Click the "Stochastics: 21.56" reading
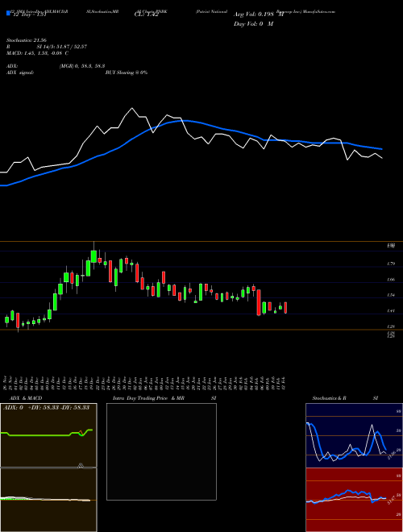 click(26, 40)
